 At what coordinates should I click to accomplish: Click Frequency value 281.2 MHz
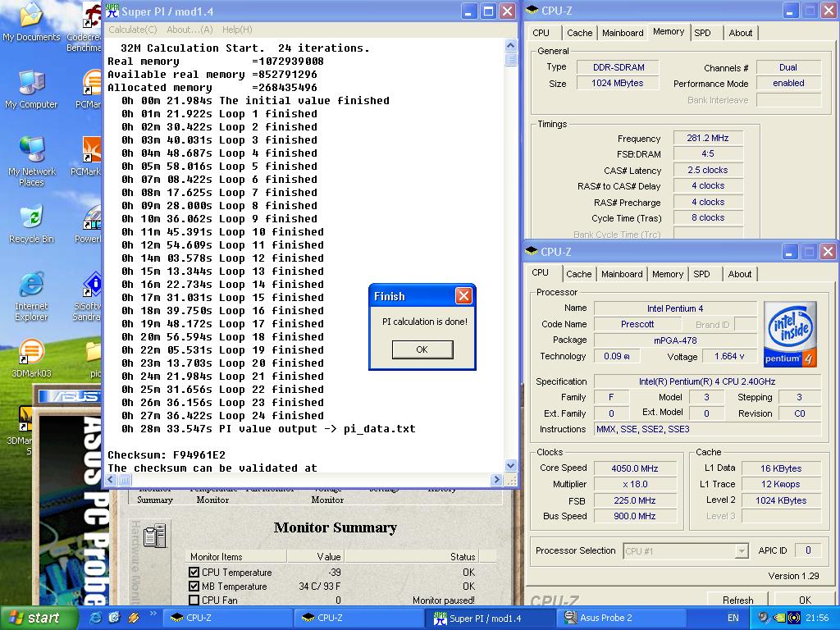pyautogui.click(x=708, y=138)
